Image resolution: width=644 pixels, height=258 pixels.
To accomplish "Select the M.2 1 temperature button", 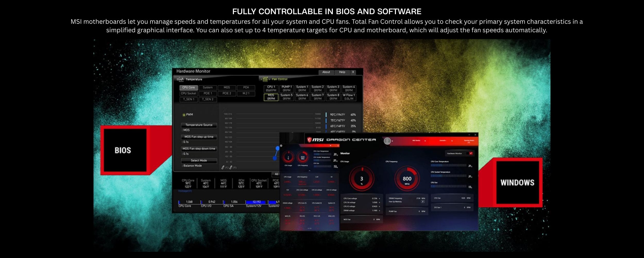I will 246,94.
